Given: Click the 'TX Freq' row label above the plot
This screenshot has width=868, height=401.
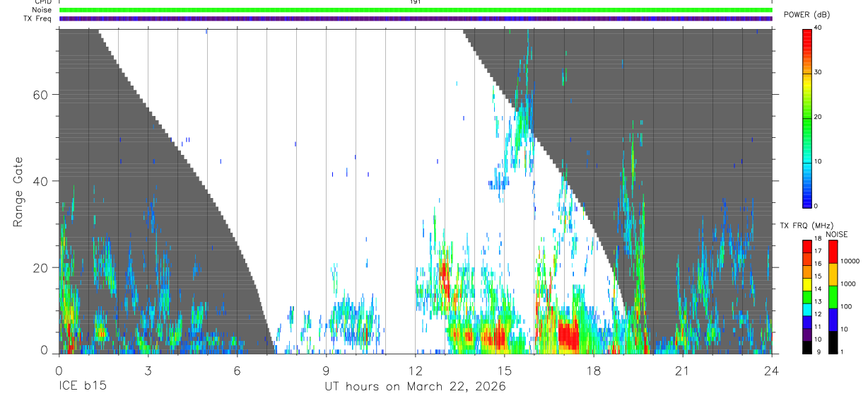Looking at the screenshot, I should coord(38,18).
